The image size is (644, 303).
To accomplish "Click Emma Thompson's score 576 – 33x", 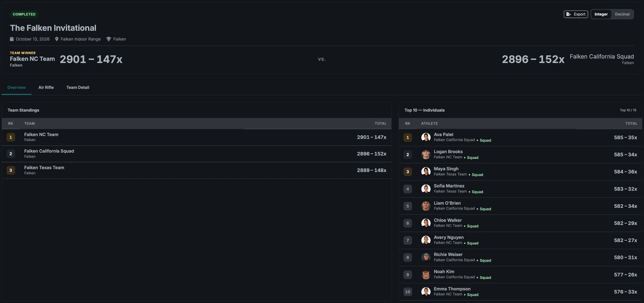I will click(625, 292).
